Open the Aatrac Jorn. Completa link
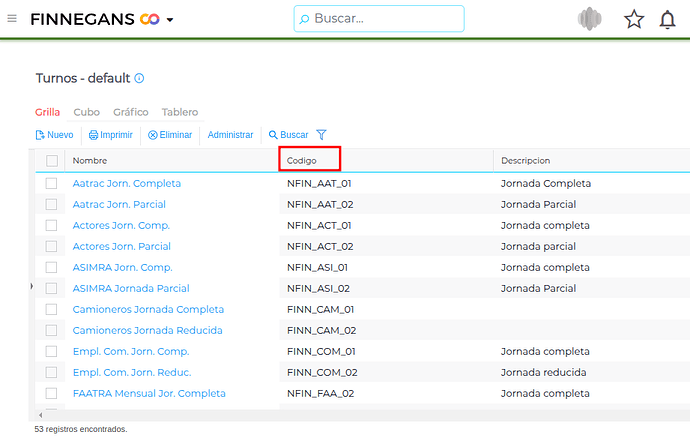Viewport: 690px width, 437px height. tap(127, 183)
